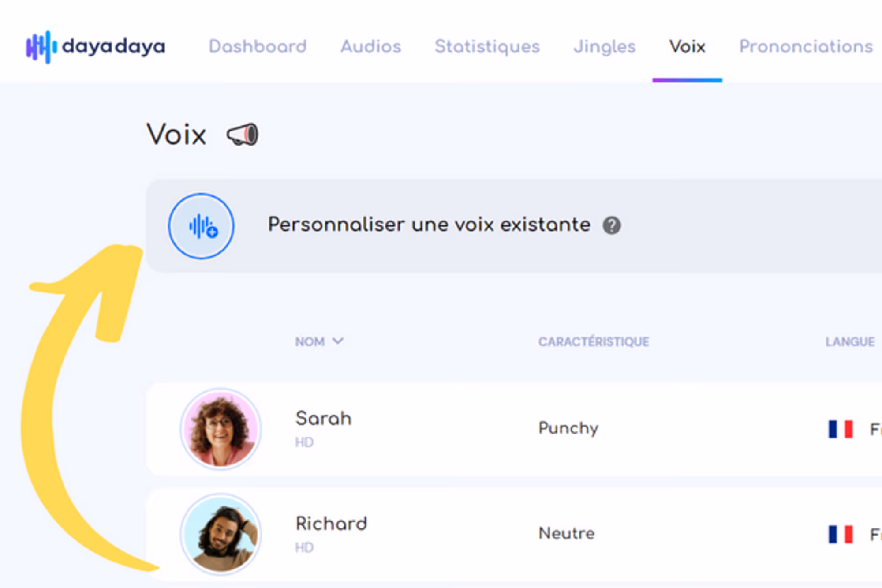882x588 pixels.
Task: Open the help question-mark icon
Action: [613, 225]
